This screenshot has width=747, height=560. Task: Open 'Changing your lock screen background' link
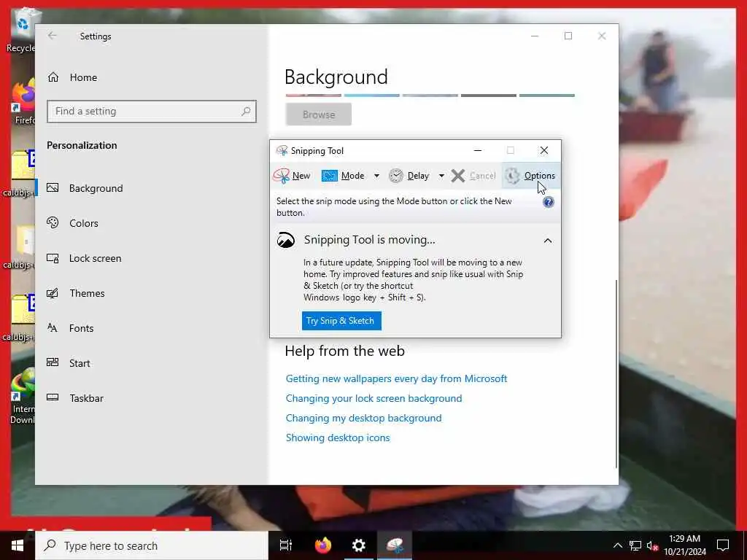click(x=374, y=398)
